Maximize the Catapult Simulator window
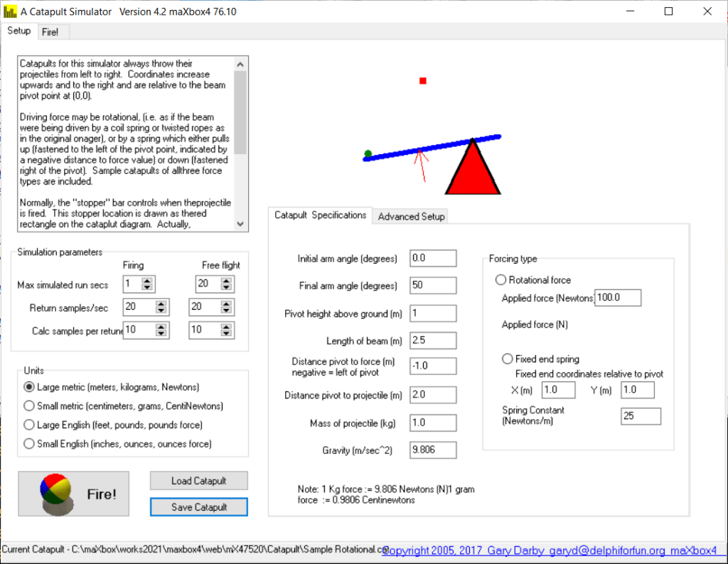 tap(668, 11)
